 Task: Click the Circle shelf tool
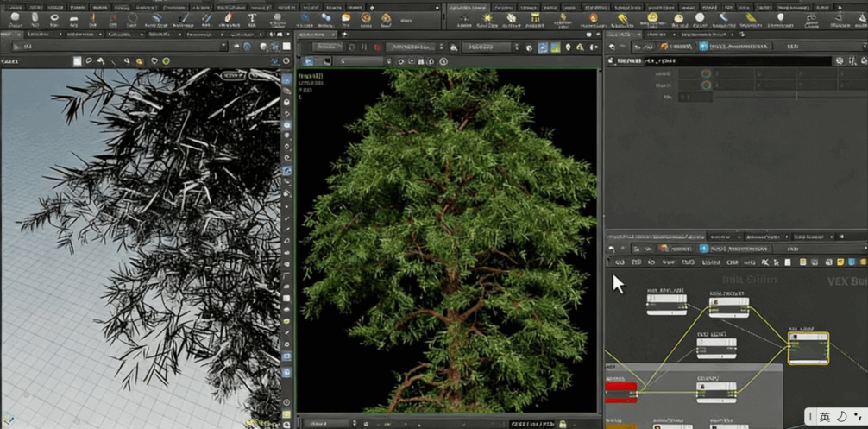133,18
